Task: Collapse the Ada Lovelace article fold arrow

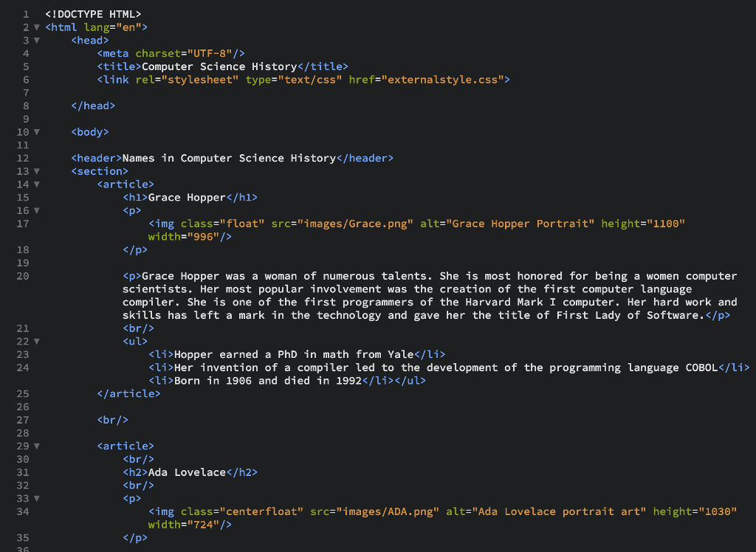Action: 35,446
